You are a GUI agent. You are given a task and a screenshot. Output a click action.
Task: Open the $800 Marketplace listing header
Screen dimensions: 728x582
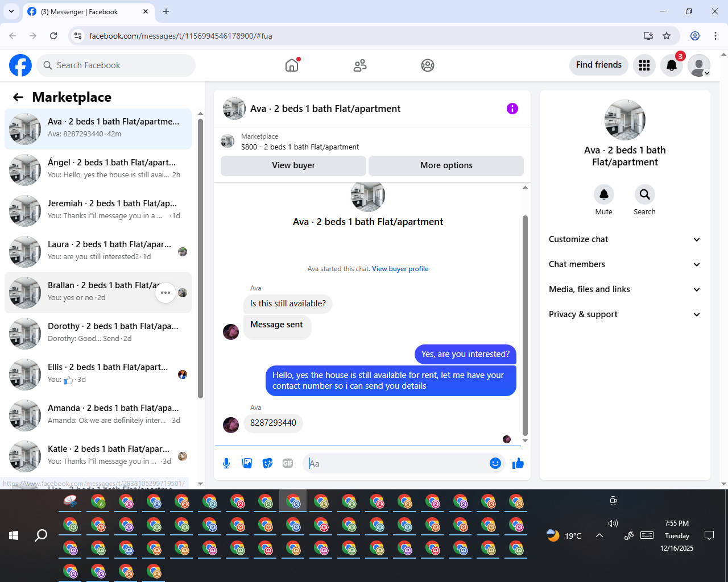[x=372, y=142]
